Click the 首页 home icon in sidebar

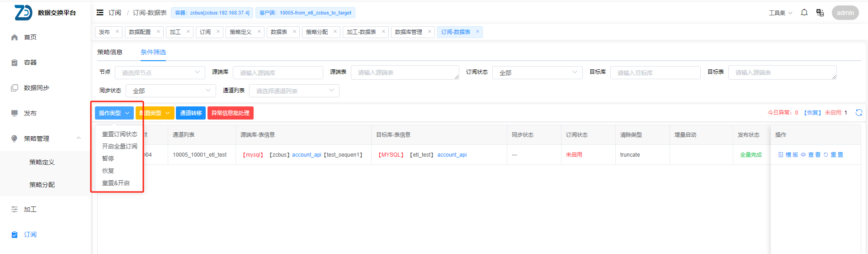coord(14,37)
